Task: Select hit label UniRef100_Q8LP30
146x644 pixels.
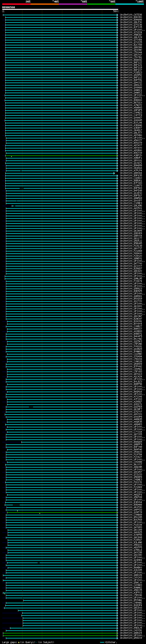Action: point(131,22)
